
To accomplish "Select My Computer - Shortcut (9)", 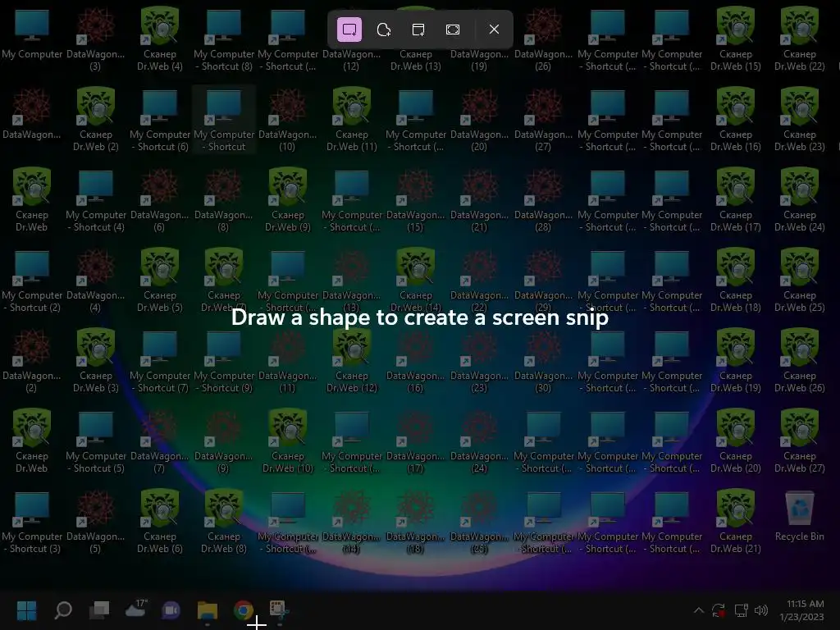I will (224, 361).
